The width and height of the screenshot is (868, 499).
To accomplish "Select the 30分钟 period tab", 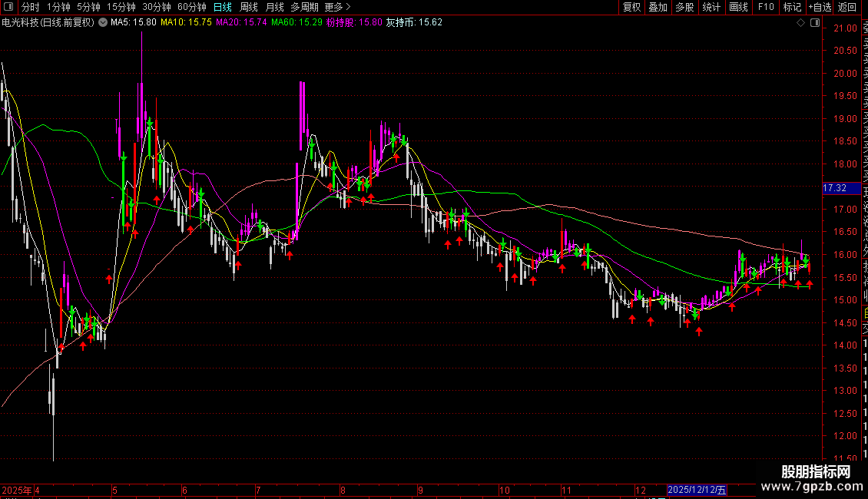I will coord(157,7).
